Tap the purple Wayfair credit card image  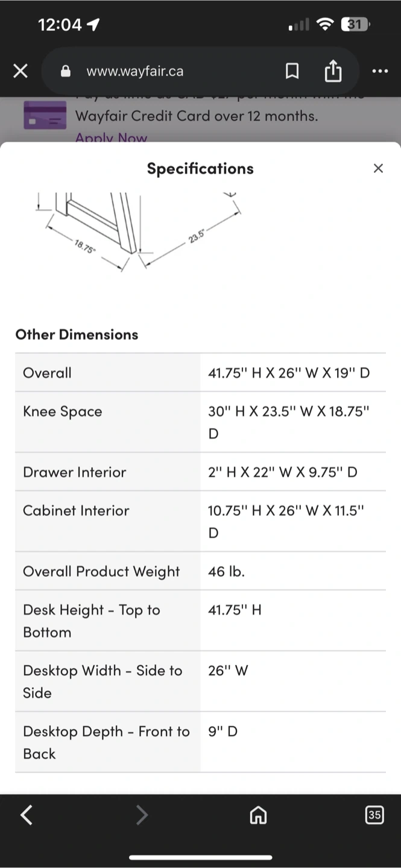click(x=45, y=115)
